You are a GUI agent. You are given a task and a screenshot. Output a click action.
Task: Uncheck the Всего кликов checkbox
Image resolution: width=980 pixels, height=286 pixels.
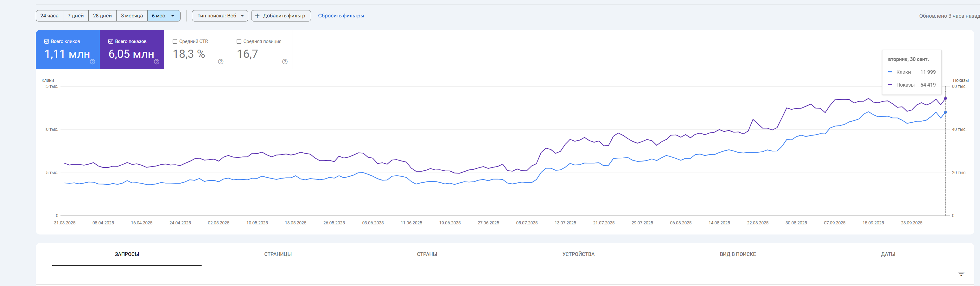tap(47, 41)
